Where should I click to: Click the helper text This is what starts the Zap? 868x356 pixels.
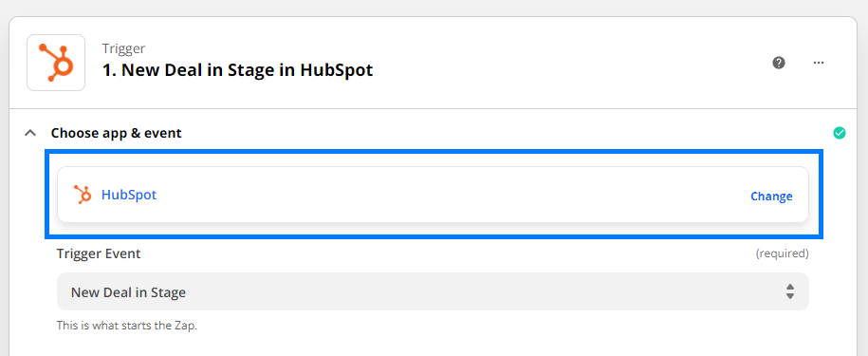click(x=127, y=326)
